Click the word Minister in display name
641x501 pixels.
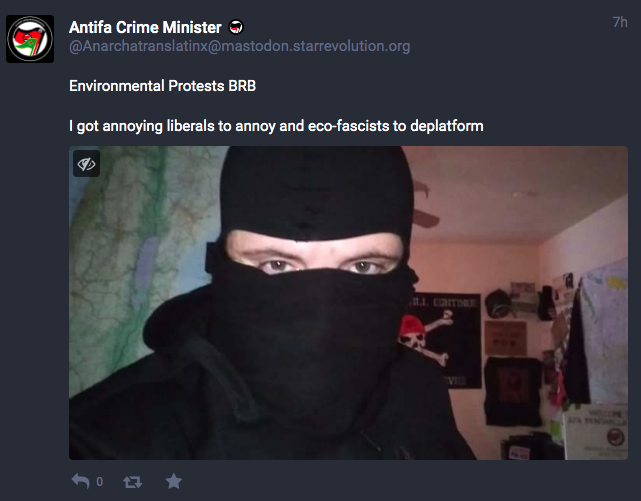(x=192, y=27)
